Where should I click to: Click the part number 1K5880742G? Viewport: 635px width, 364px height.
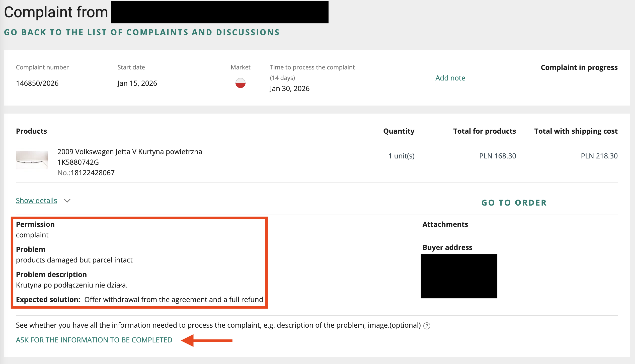[78, 162]
